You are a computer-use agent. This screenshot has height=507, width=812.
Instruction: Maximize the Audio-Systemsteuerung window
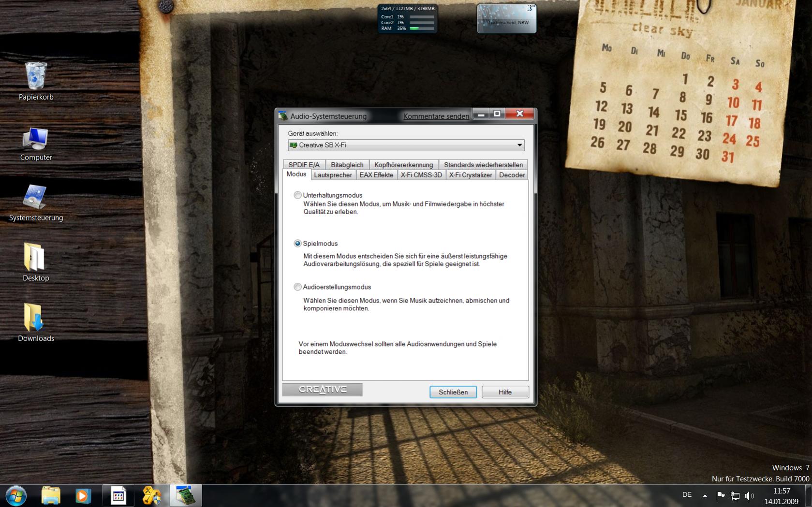tap(497, 114)
